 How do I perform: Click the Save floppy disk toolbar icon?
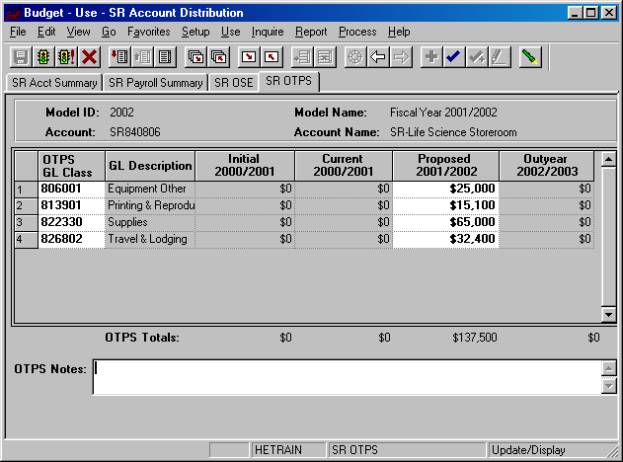[20, 59]
